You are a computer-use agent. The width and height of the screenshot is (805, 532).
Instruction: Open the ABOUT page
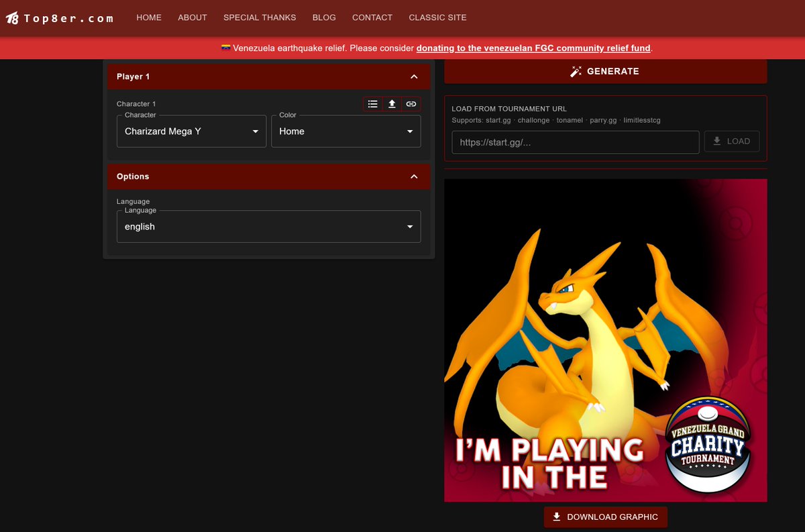coord(193,17)
